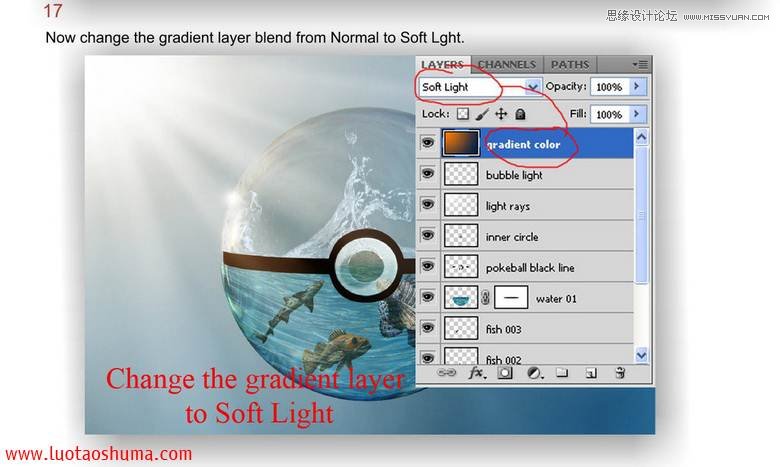Select the pokeball black line thumbnail
Viewport: 780px width, 467px height.
point(461,267)
